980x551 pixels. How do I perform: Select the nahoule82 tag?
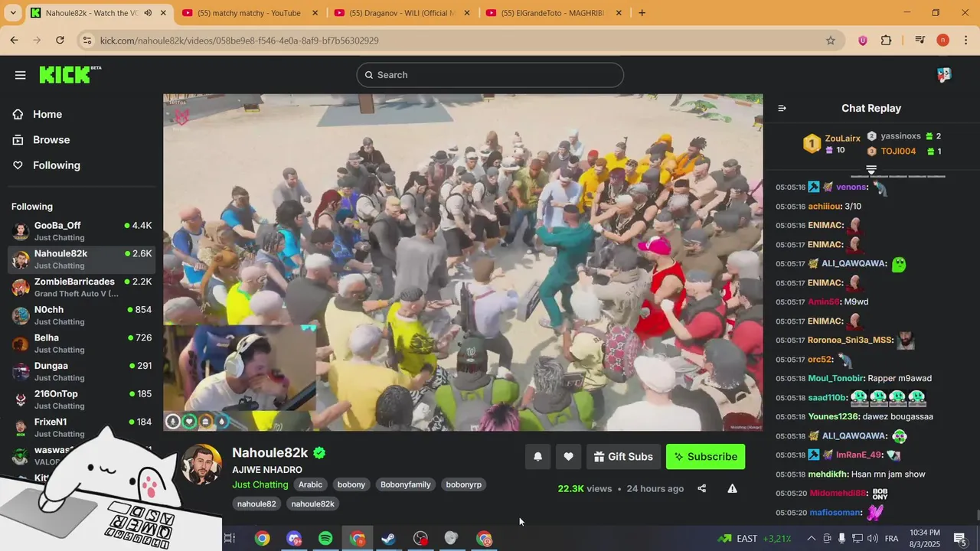(256, 504)
